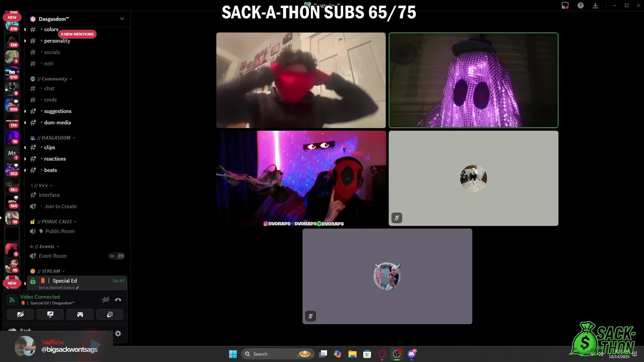Open server with 103 badge in sidebar
Viewport: 644px width, 362px height.
12,169
